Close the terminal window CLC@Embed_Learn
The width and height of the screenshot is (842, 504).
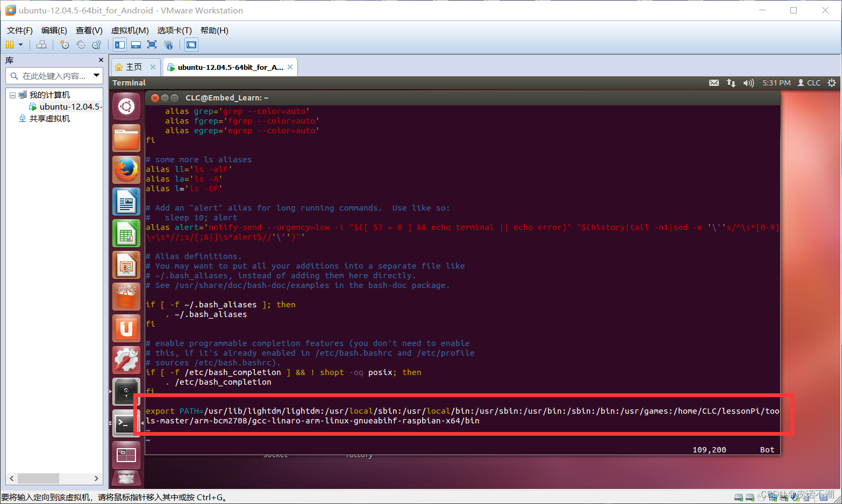[x=155, y=98]
